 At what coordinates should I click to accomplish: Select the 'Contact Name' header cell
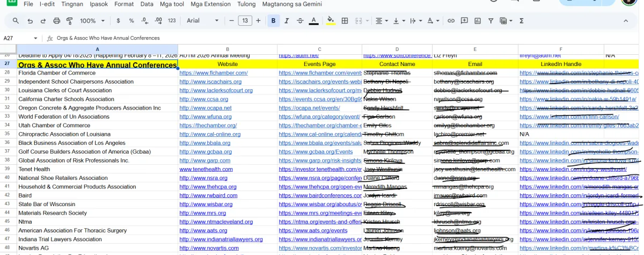[x=397, y=64]
